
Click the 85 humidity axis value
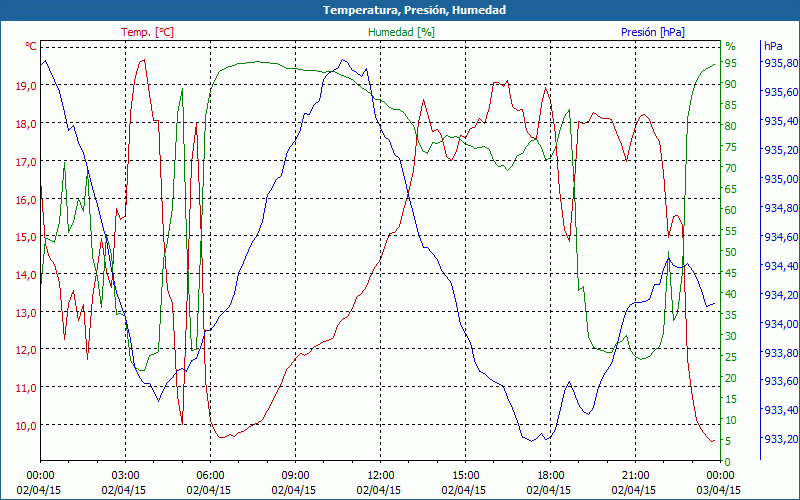pyautogui.click(x=731, y=105)
